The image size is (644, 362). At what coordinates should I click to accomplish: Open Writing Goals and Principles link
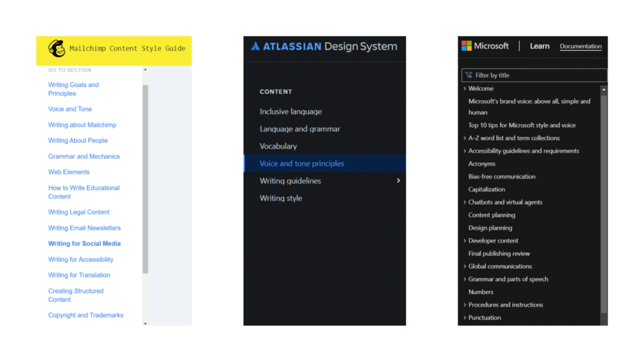click(x=74, y=89)
